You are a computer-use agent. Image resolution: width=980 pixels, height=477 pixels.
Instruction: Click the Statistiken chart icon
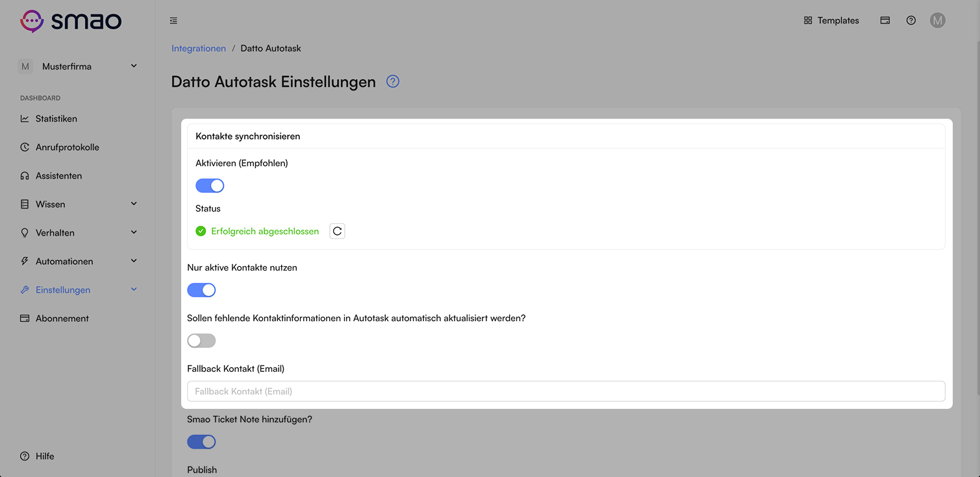[x=25, y=119]
